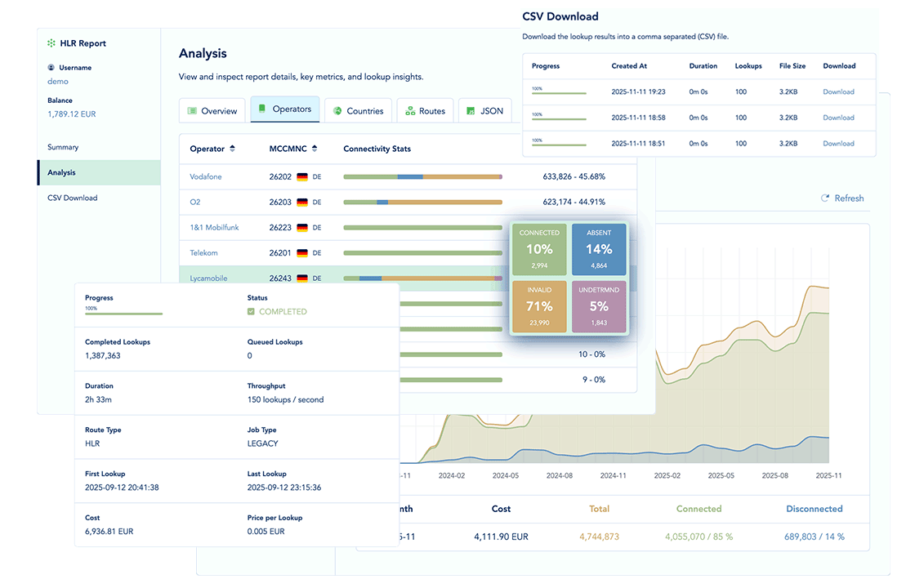
Task: Navigate to CSV Download in sidebar
Action: (x=72, y=198)
